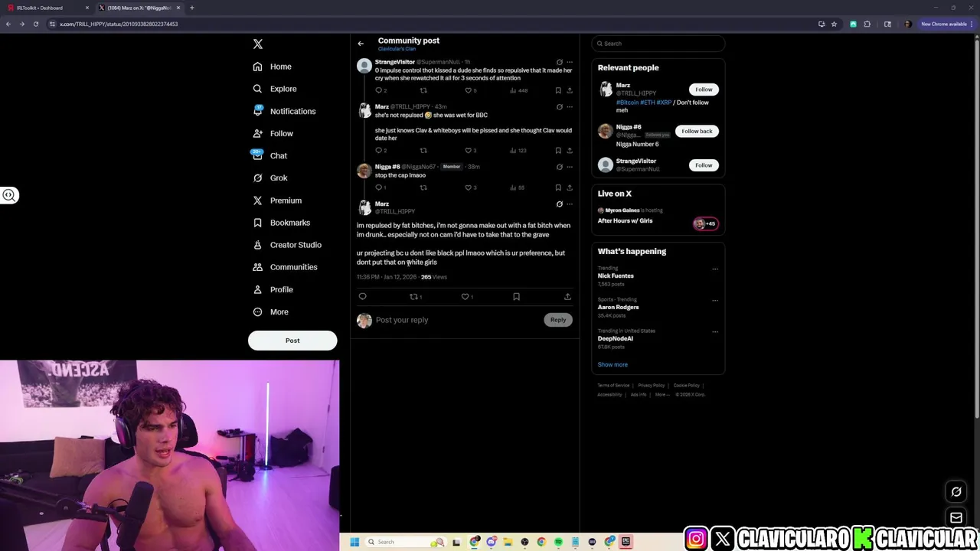Open a new browser tab
Screen dimensions: 980x551
point(192,8)
